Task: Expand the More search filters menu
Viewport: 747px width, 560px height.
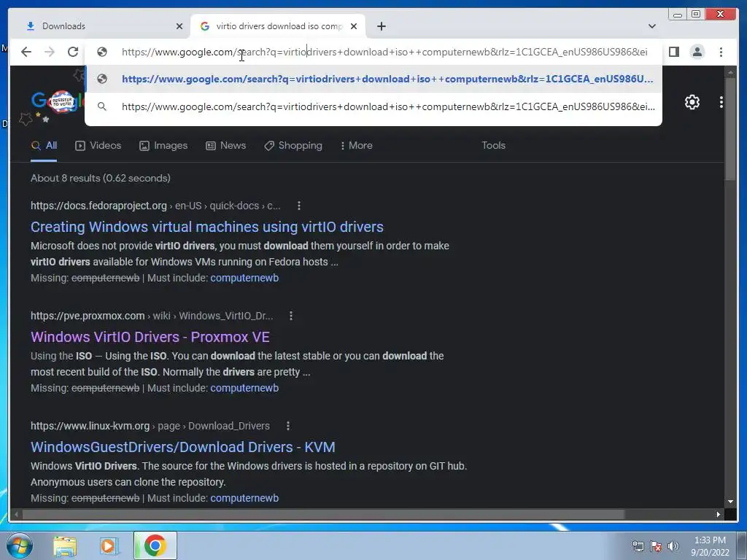Action: point(356,146)
